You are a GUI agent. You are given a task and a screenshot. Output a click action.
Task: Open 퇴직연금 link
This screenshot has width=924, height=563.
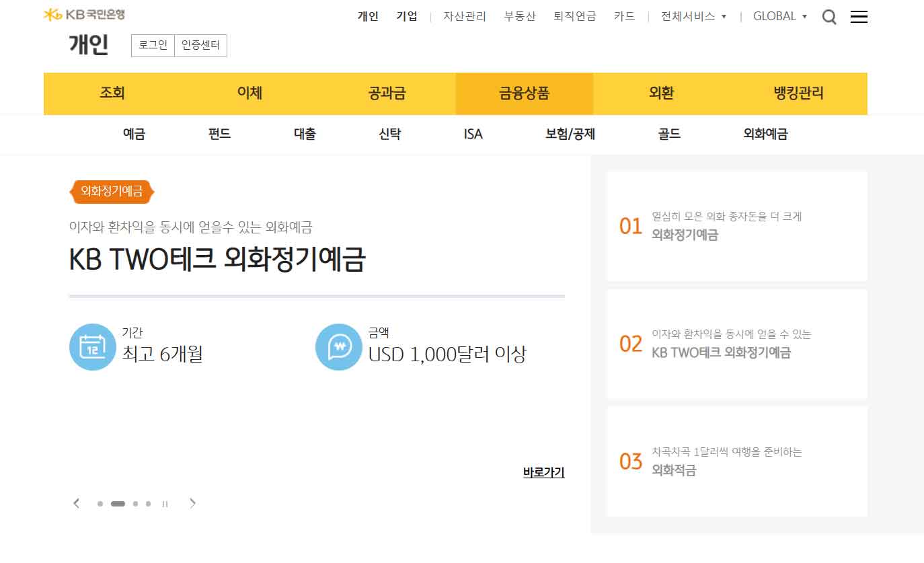[x=575, y=16]
